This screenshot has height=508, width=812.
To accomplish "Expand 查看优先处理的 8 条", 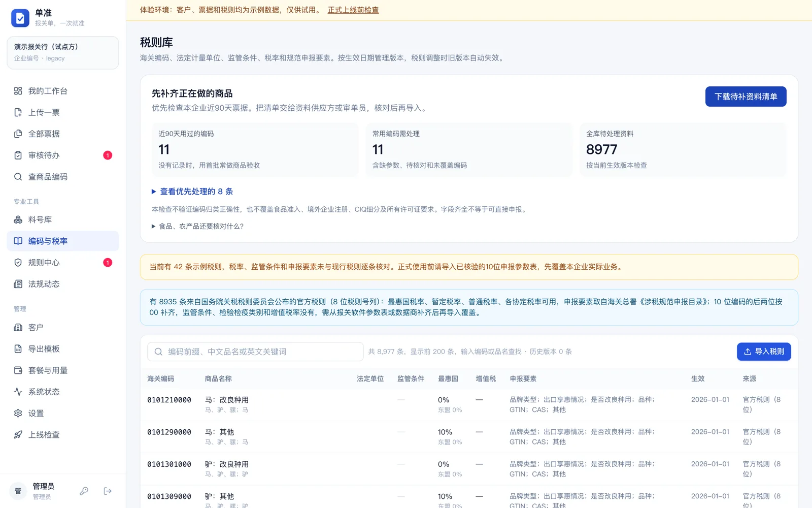I will coord(192,192).
